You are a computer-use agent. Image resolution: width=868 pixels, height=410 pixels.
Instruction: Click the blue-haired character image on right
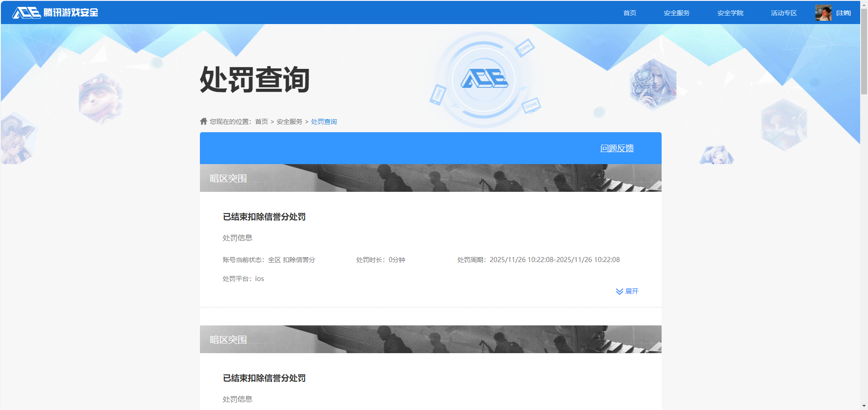[x=717, y=155]
